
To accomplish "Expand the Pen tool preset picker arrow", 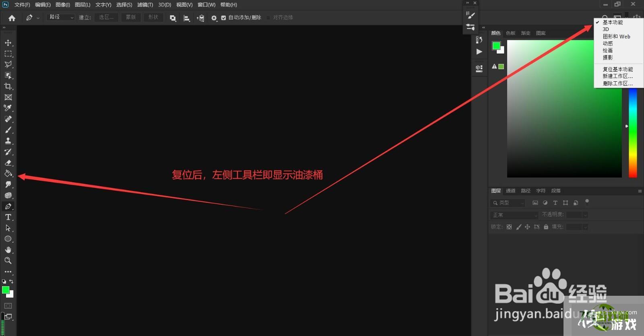I will click(x=38, y=18).
